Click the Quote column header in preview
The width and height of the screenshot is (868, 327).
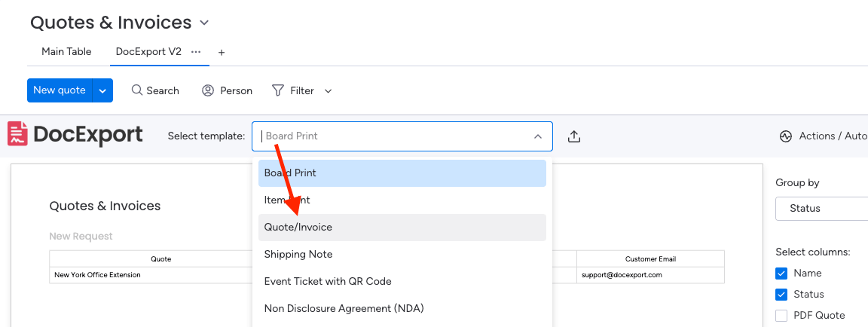point(161,259)
